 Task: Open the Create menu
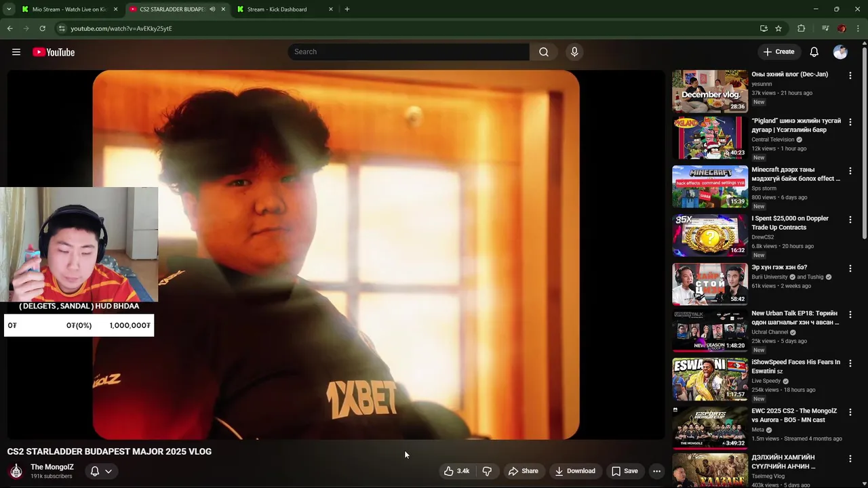pos(778,52)
